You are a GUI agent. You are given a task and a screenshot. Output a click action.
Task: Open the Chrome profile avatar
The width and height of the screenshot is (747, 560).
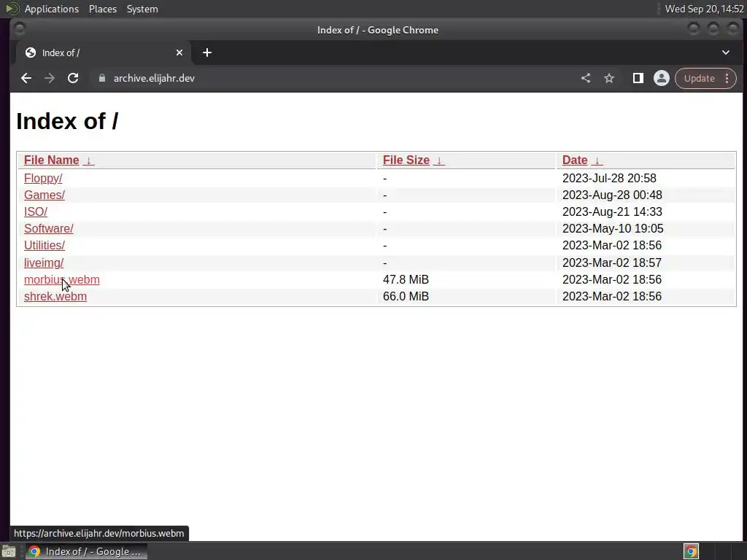(x=661, y=78)
